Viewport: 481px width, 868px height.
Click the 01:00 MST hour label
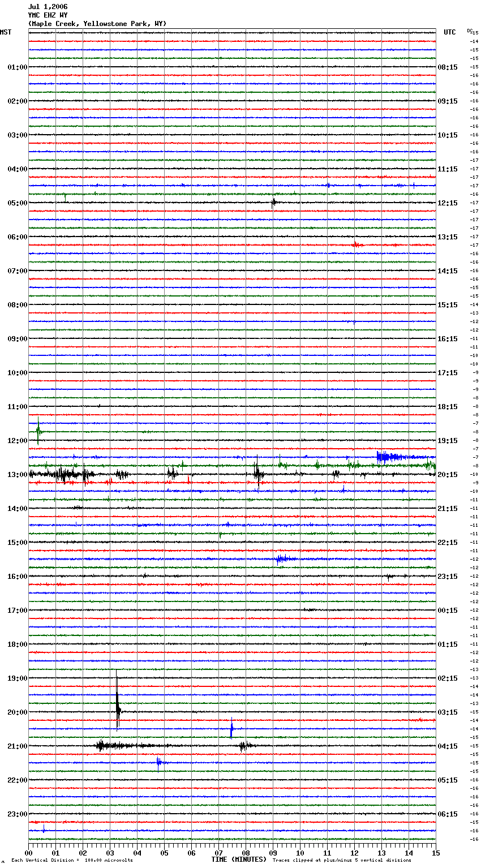pyautogui.click(x=17, y=67)
